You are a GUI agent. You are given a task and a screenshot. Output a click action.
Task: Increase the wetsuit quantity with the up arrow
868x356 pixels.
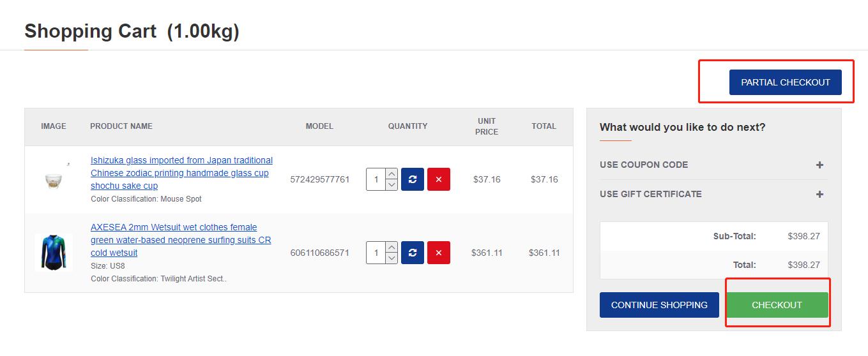[x=392, y=248]
